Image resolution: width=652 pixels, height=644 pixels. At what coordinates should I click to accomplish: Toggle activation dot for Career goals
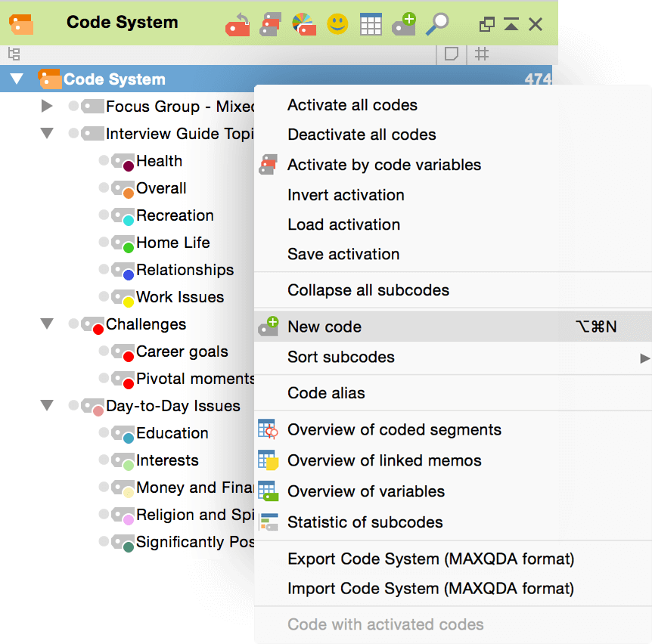104,351
